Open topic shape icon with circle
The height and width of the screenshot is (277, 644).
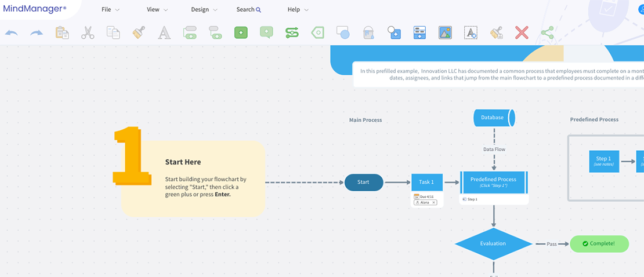point(343,32)
